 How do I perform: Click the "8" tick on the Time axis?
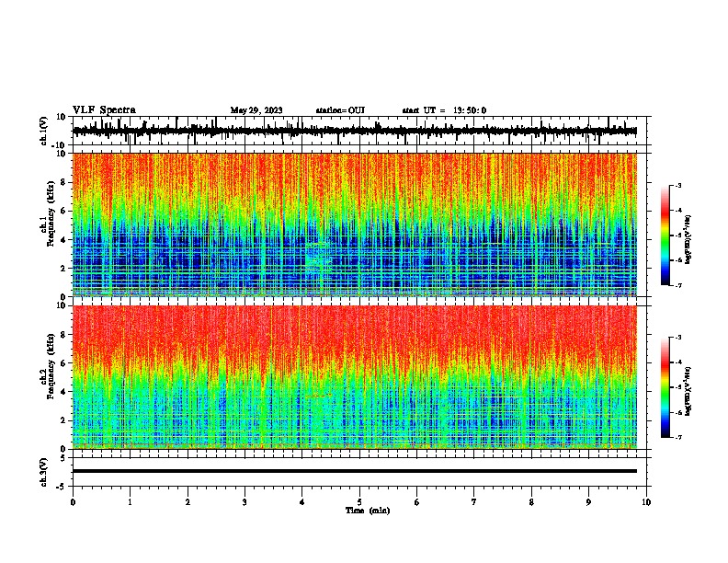pos(531,502)
